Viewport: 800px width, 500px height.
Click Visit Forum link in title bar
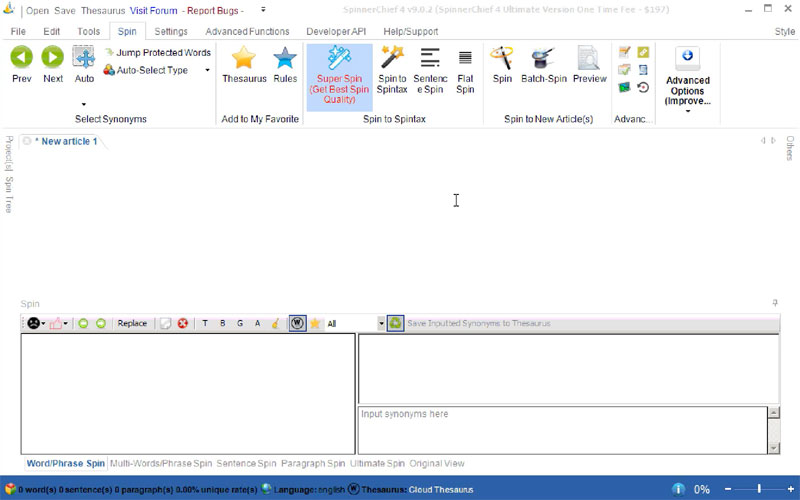point(154,10)
